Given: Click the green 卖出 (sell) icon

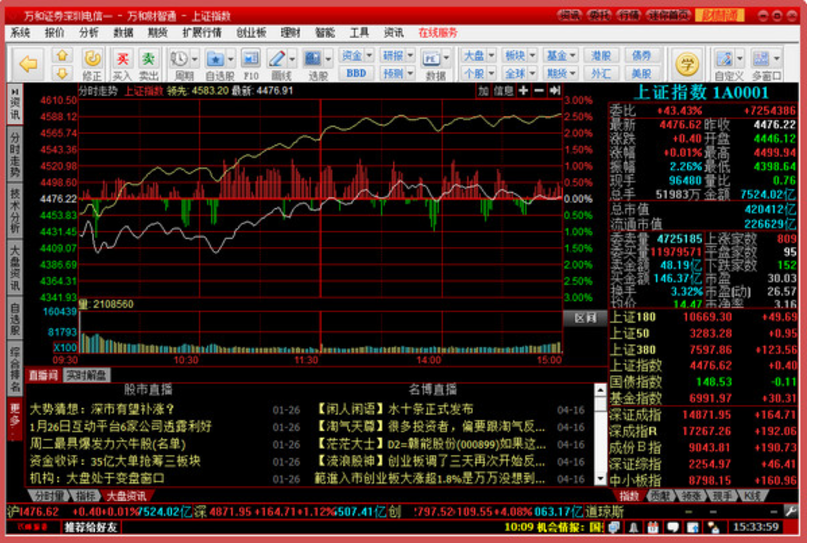Looking at the screenshot, I should [x=150, y=59].
